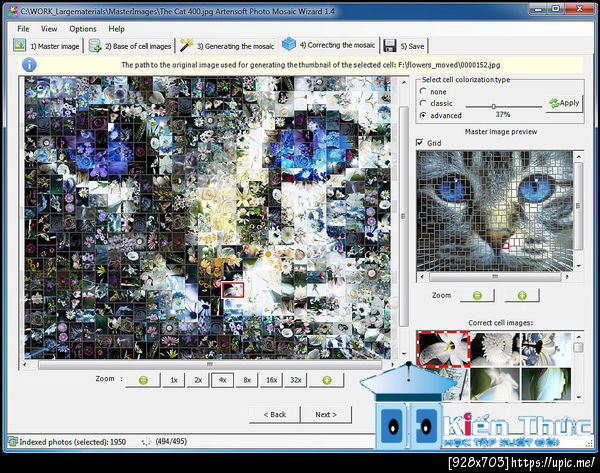Click the red marker in master image preview
The width and height of the screenshot is (600, 473).
[x=505, y=246]
